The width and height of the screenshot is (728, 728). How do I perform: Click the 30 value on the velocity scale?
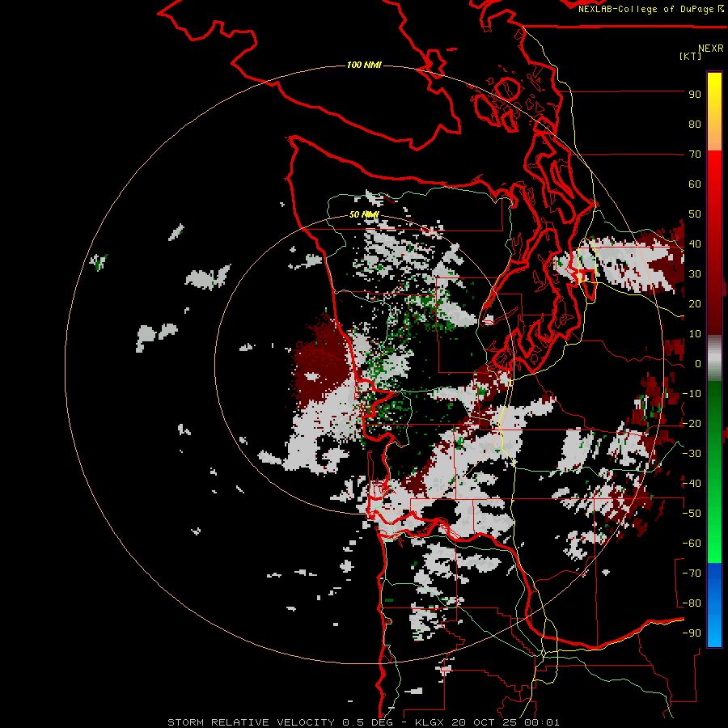695,274
